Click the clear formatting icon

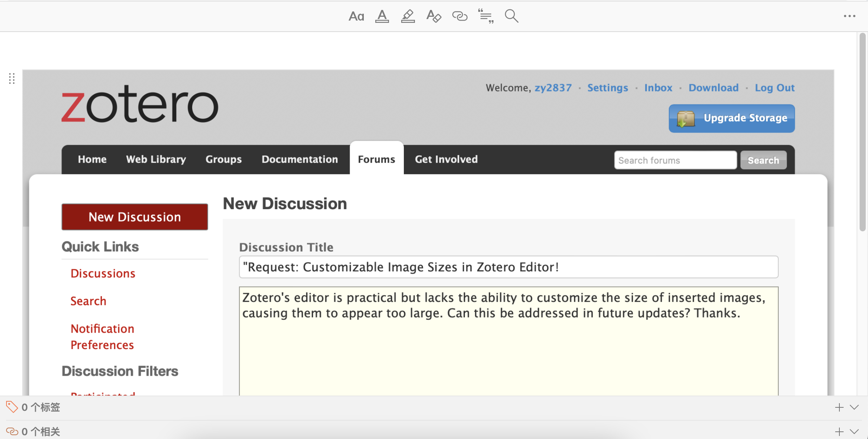pos(434,16)
